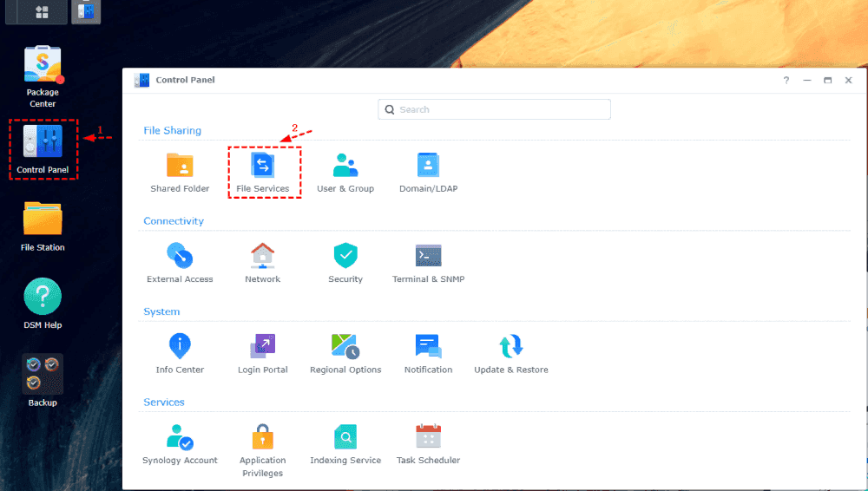This screenshot has width=868, height=491.
Task: Click the Control Panel window title icon
Action: coord(141,81)
